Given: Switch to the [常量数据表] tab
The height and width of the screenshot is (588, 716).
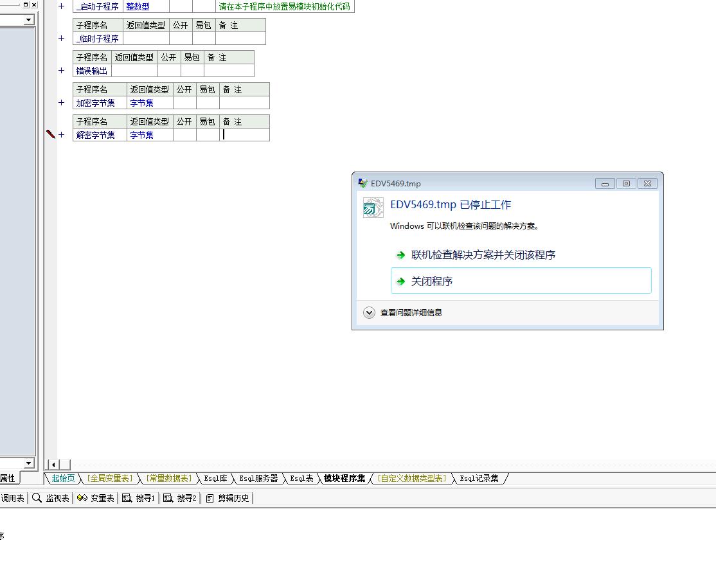Looking at the screenshot, I should (169, 478).
